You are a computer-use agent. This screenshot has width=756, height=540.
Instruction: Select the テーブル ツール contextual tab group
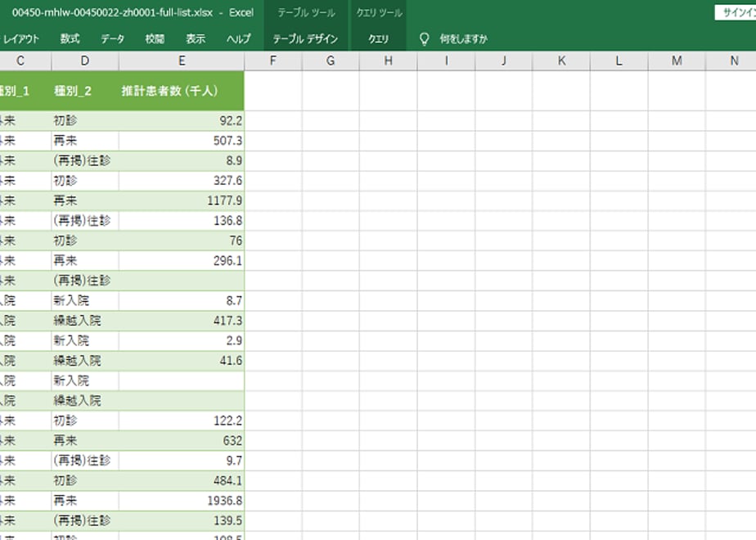306,12
